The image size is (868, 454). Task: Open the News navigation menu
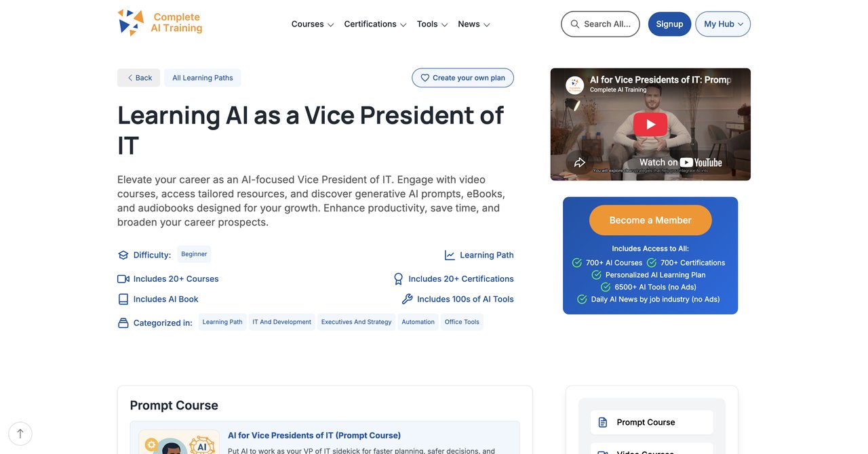(473, 24)
